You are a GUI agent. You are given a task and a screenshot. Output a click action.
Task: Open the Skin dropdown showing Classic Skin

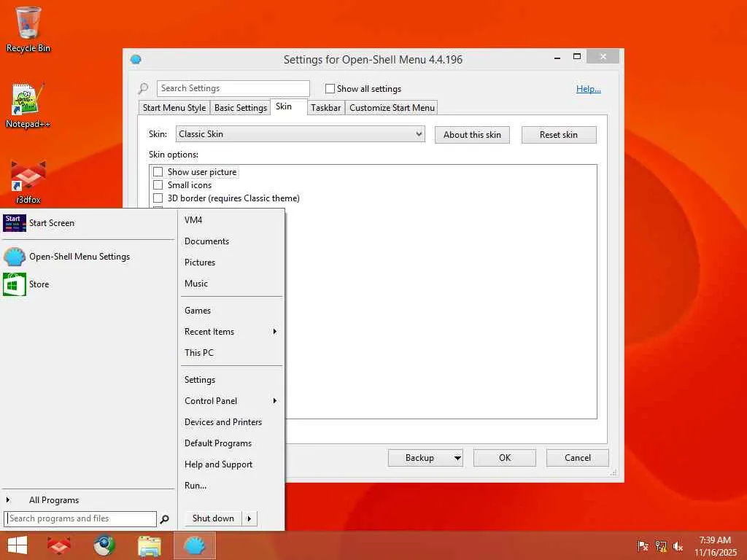[x=300, y=134]
